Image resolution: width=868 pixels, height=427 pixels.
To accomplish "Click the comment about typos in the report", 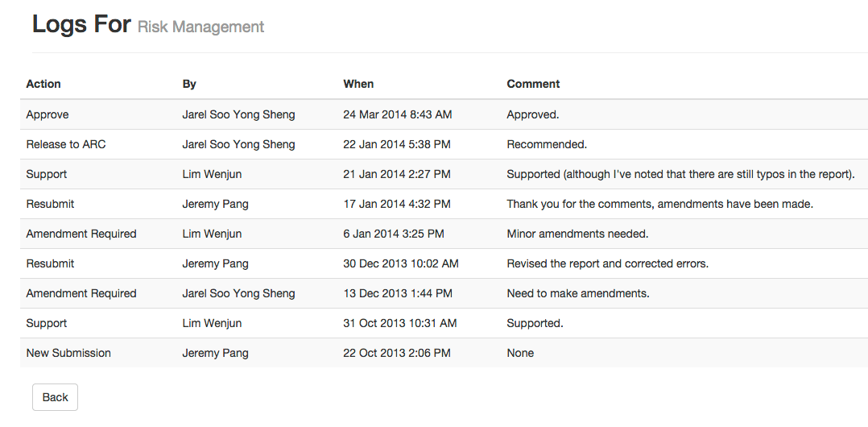I will [681, 174].
